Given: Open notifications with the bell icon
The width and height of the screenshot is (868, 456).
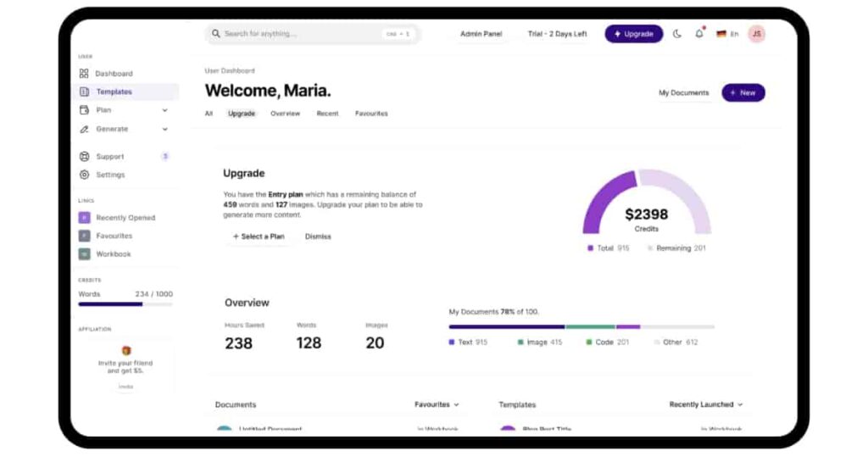Looking at the screenshot, I should pos(699,34).
